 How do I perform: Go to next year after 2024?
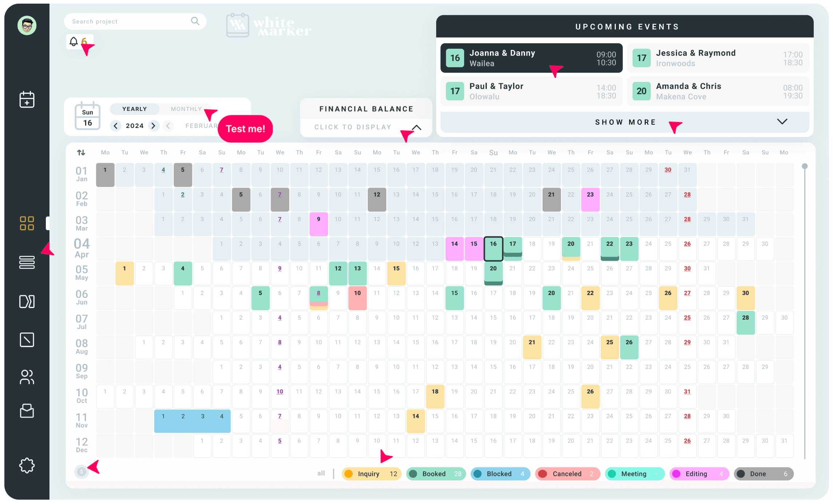[154, 126]
